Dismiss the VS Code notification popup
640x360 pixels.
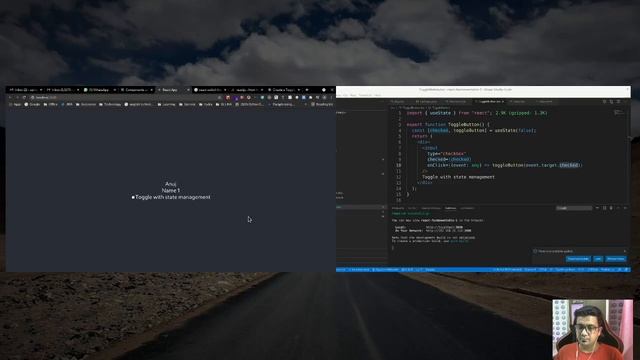coord(625,251)
